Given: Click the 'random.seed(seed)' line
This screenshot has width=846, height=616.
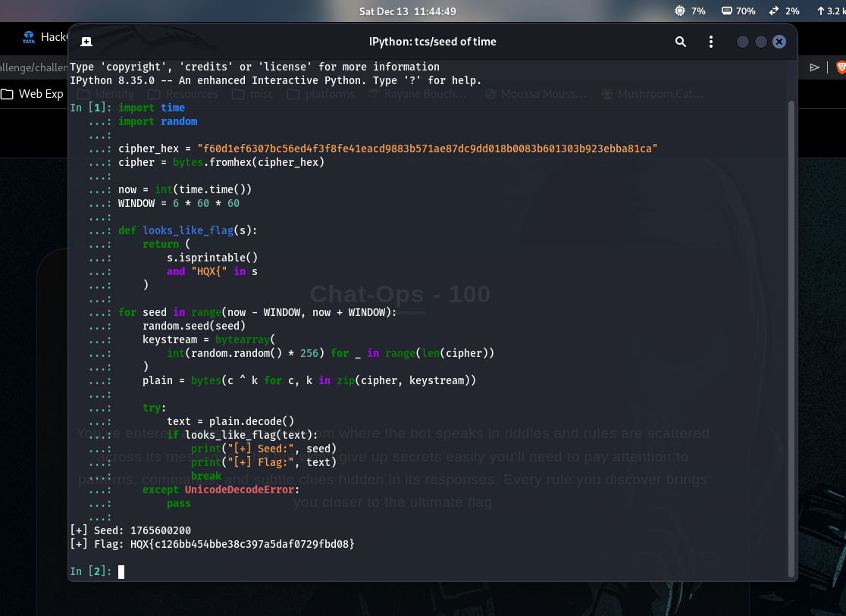Looking at the screenshot, I should pyautogui.click(x=194, y=326).
